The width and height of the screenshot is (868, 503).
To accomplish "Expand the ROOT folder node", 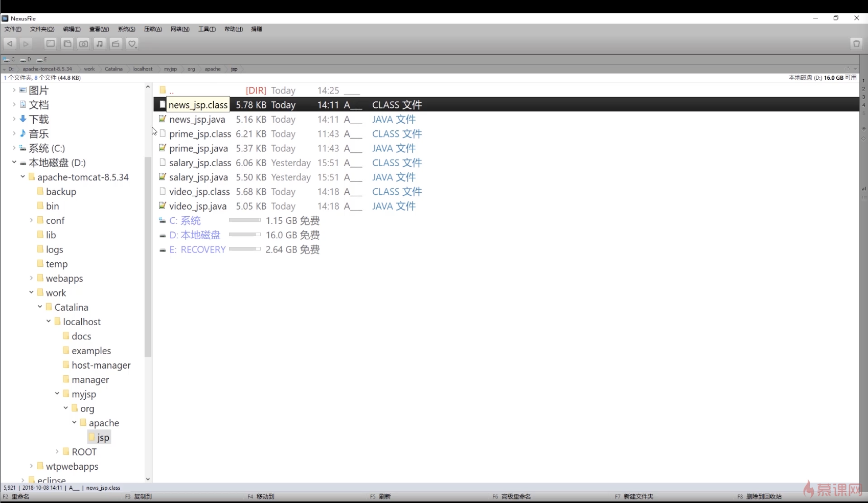I will point(57,451).
